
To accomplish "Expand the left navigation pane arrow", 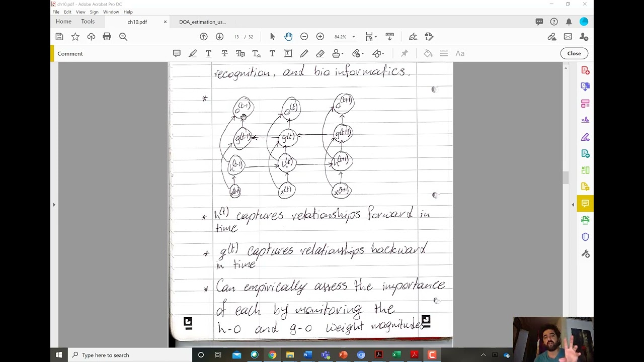I will tap(54, 205).
